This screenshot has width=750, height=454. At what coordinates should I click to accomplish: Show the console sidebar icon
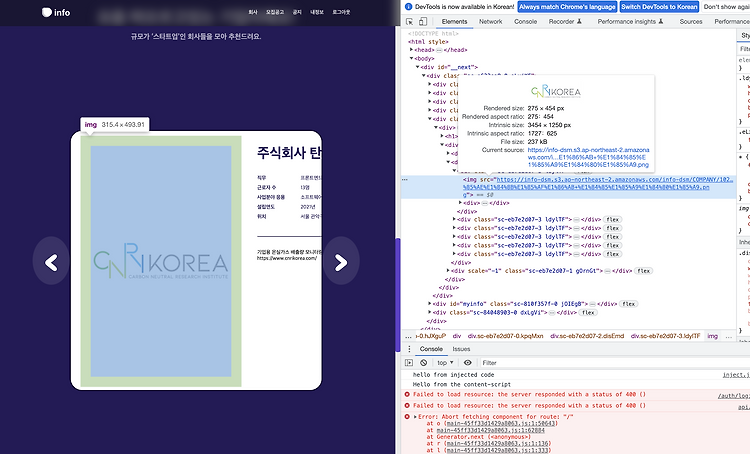[x=409, y=363]
